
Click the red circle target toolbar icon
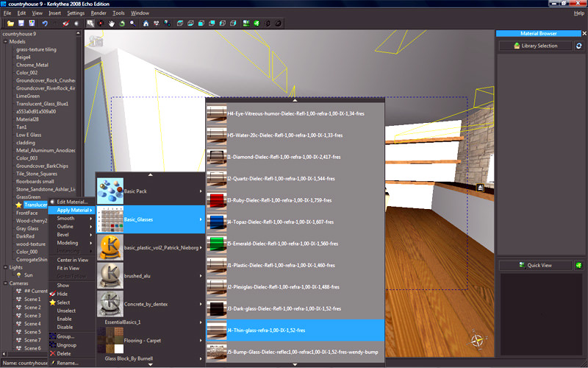[x=101, y=24]
